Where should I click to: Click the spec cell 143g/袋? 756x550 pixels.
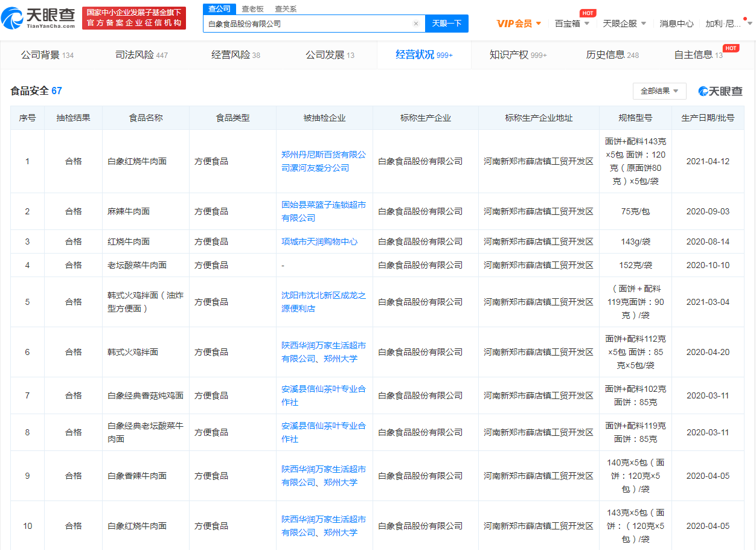(x=635, y=241)
